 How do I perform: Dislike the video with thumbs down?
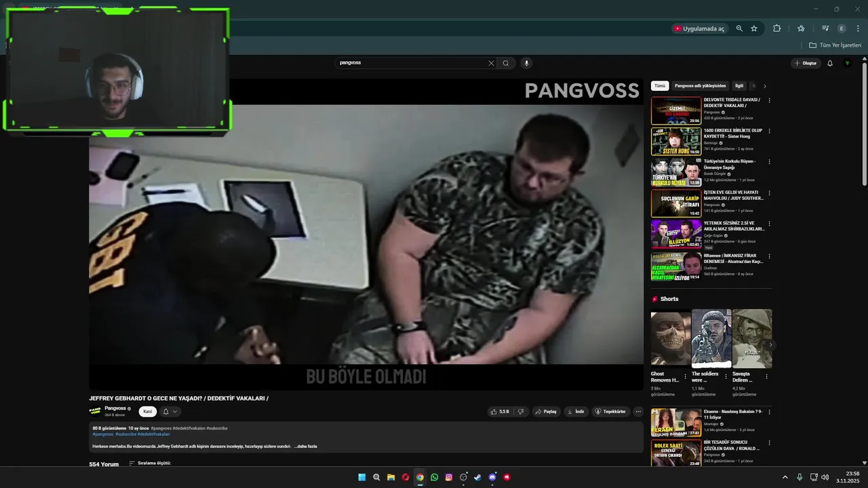(521, 411)
